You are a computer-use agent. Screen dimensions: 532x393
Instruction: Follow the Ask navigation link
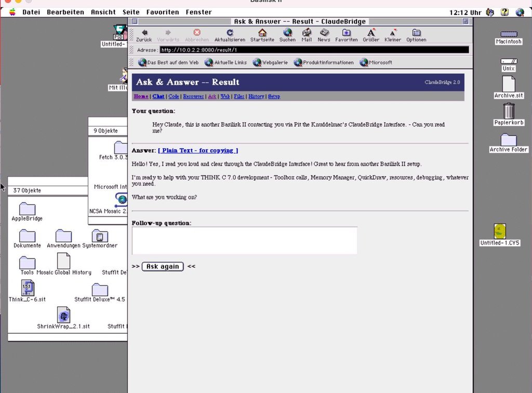(212, 96)
